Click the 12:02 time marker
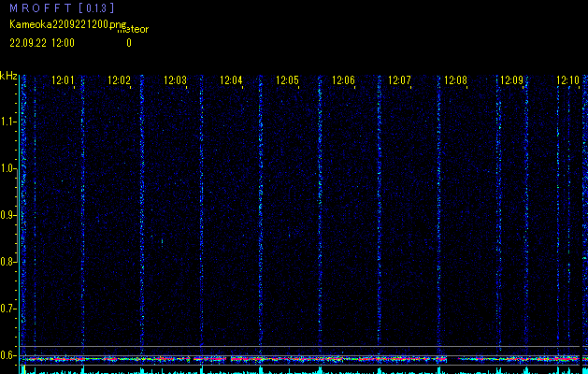The width and height of the screenshot is (588, 374). [x=119, y=80]
